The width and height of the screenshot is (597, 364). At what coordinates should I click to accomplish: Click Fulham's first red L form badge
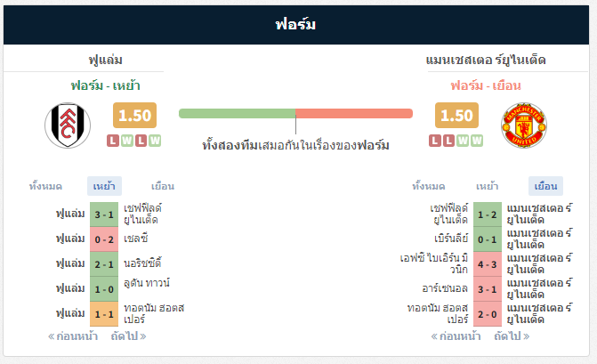click(x=113, y=141)
